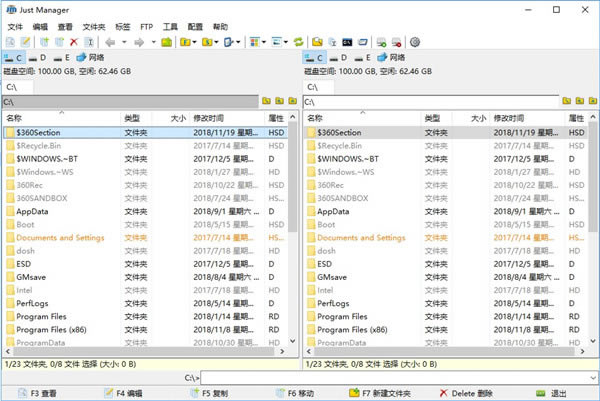Click the F3 查看 button

coord(38,393)
